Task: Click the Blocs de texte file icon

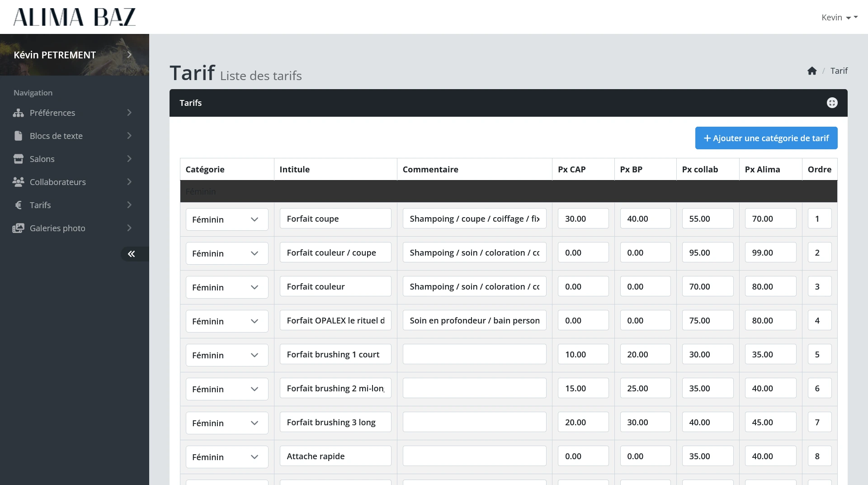Action: coord(18,136)
